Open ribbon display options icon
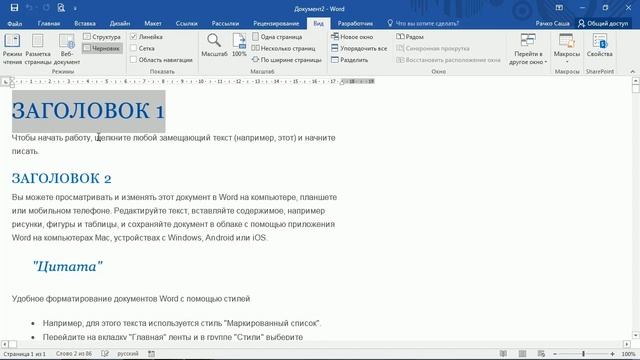Image resolution: width=640 pixels, height=360 pixels. pyautogui.click(x=559, y=8)
